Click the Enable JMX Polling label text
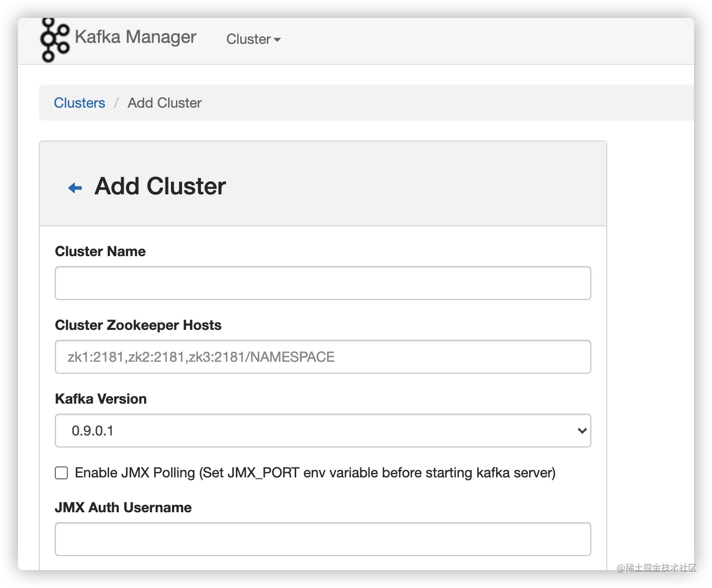Image resolution: width=712 pixels, height=588 pixels. (315, 473)
